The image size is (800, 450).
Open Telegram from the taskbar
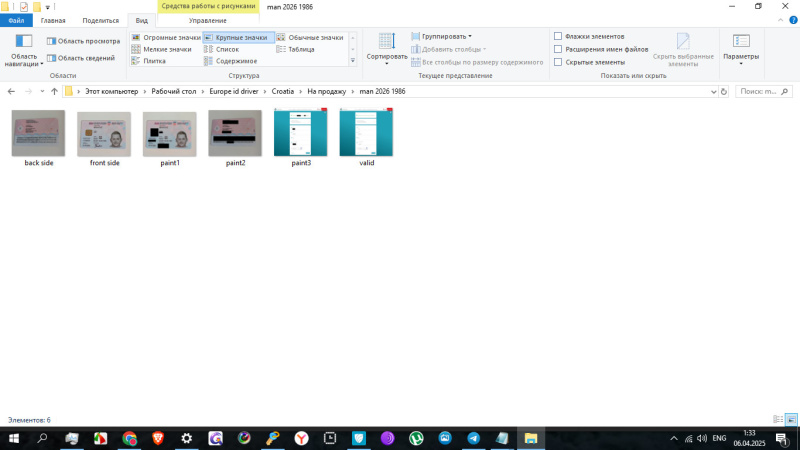click(473, 438)
